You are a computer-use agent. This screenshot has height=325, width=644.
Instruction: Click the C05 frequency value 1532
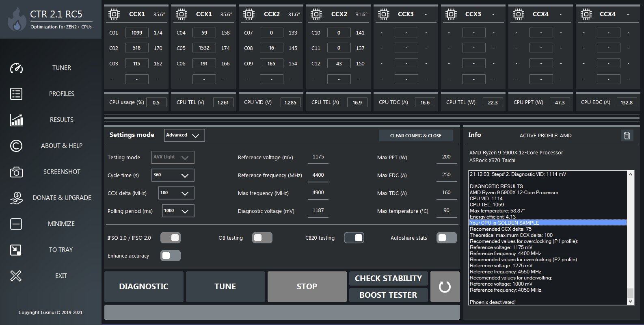204,48
